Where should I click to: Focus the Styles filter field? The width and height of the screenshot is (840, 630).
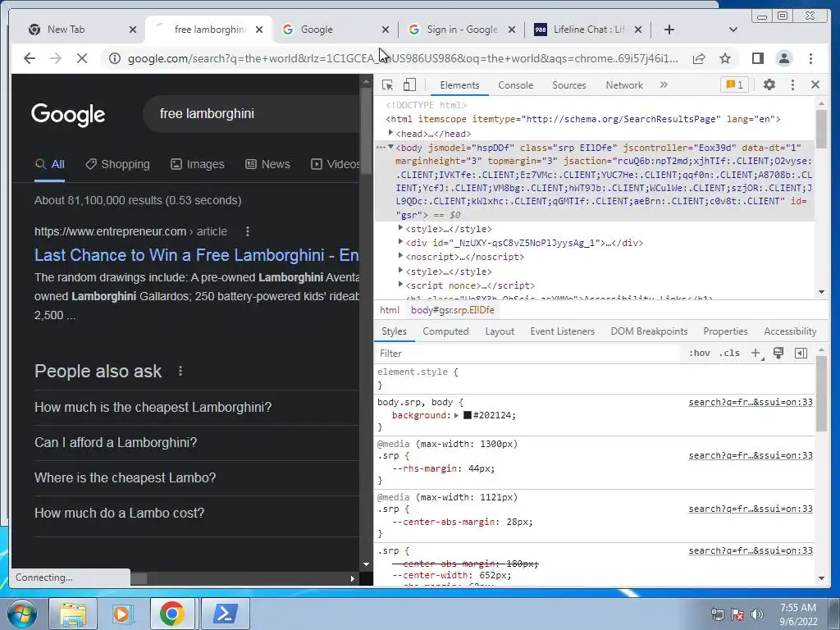tap(527, 354)
